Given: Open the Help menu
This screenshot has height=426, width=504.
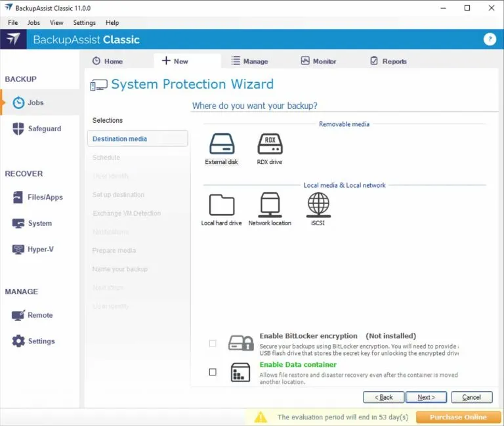Looking at the screenshot, I should (x=112, y=22).
